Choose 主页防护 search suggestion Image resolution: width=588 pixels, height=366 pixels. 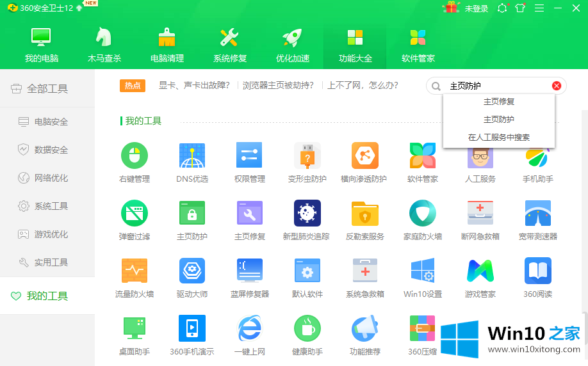(x=499, y=120)
